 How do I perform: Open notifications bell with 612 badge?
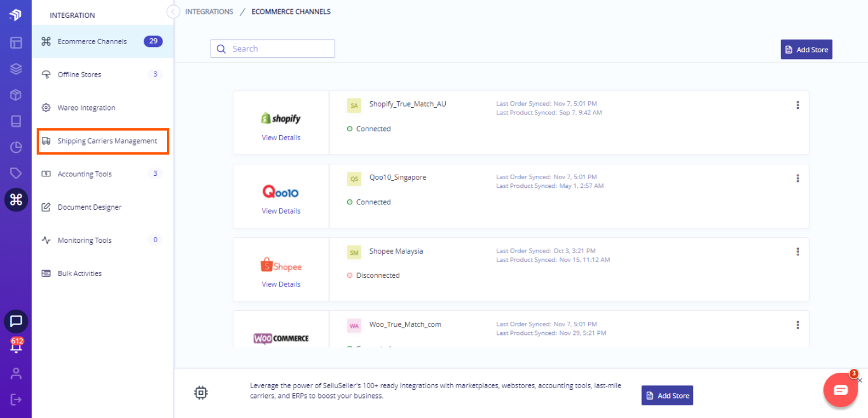click(x=16, y=345)
